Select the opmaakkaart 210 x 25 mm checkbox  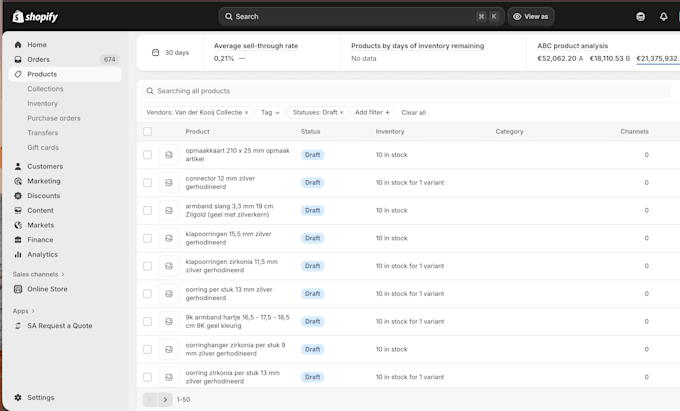pyautogui.click(x=147, y=155)
